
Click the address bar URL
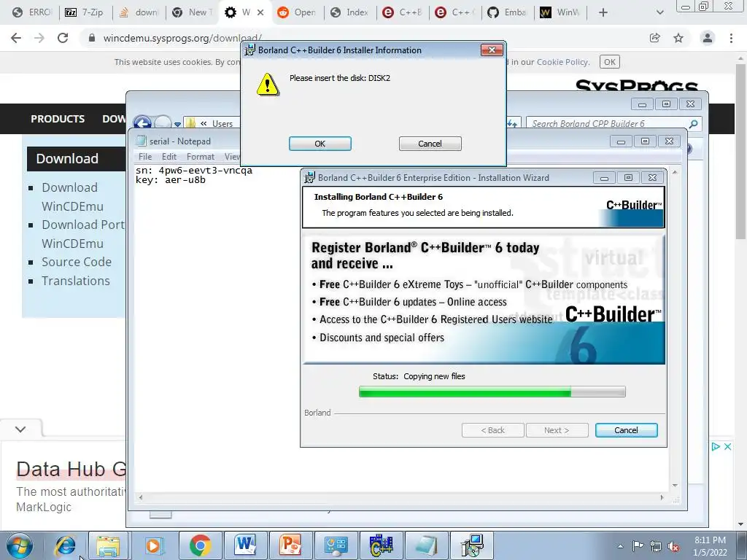coord(182,38)
